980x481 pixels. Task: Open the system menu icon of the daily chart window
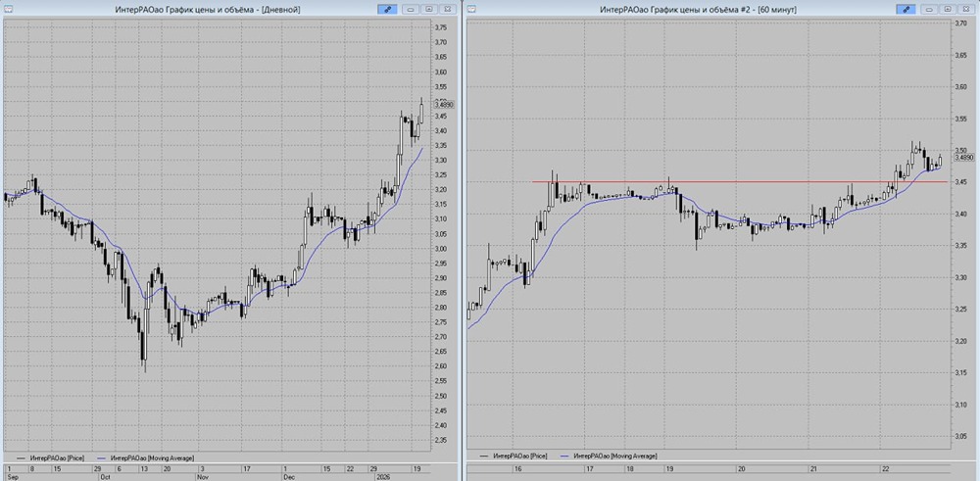coord(8,10)
